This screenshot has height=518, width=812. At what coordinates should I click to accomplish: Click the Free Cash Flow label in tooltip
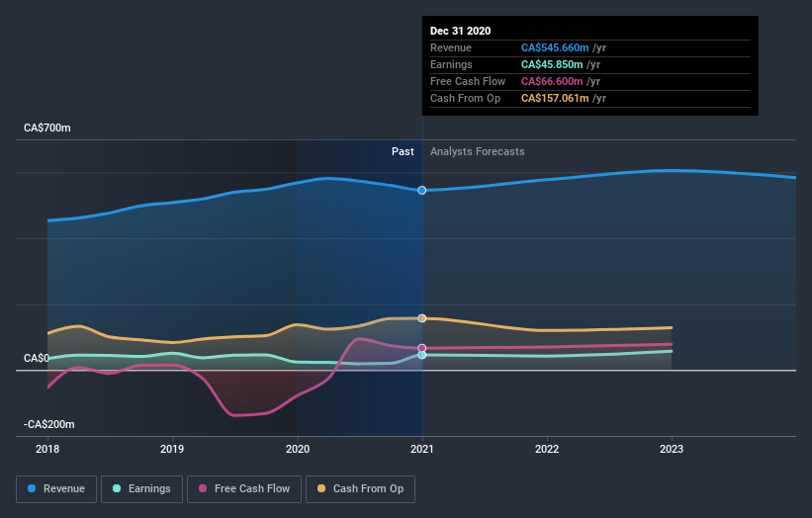468,81
